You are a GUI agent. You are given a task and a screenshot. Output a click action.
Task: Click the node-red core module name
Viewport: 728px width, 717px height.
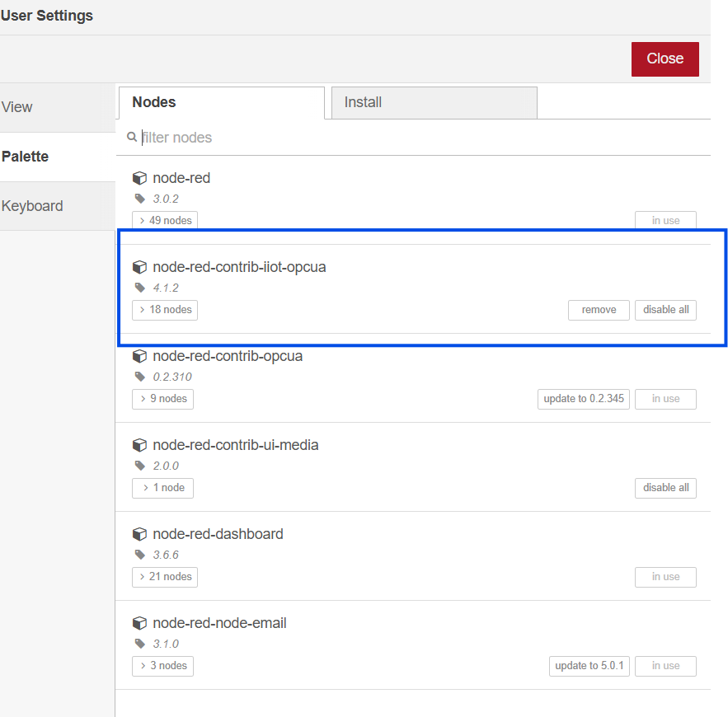click(x=181, y=178)
